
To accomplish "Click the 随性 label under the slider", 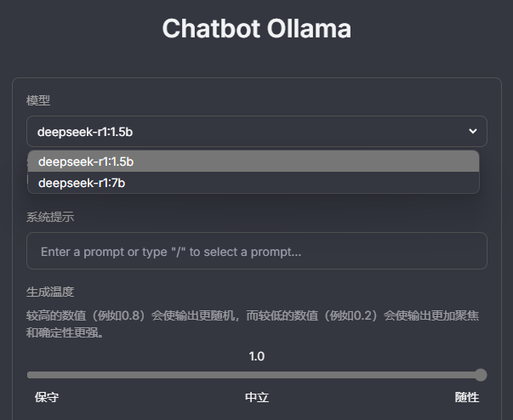I will pos(467,397).
